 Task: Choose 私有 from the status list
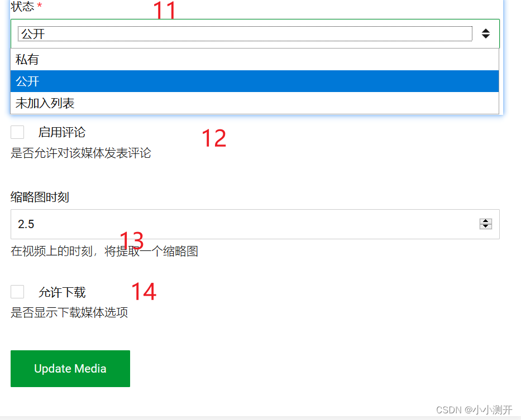pos(255,60)
